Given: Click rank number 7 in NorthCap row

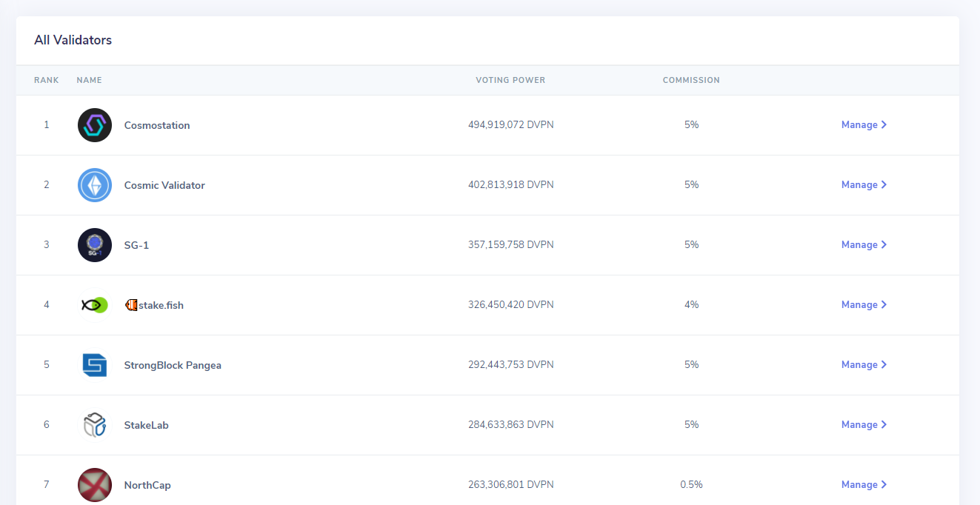Looking at the screenshot, I should [47, 485].
